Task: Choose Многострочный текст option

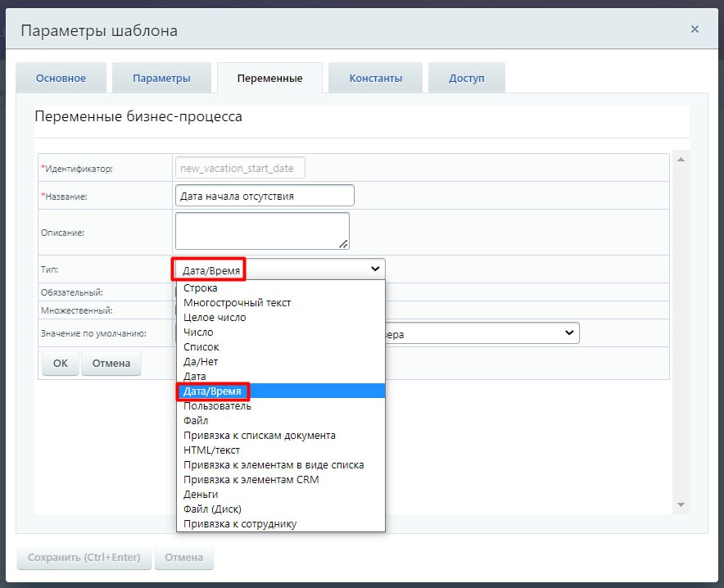Action: [237, 303]
